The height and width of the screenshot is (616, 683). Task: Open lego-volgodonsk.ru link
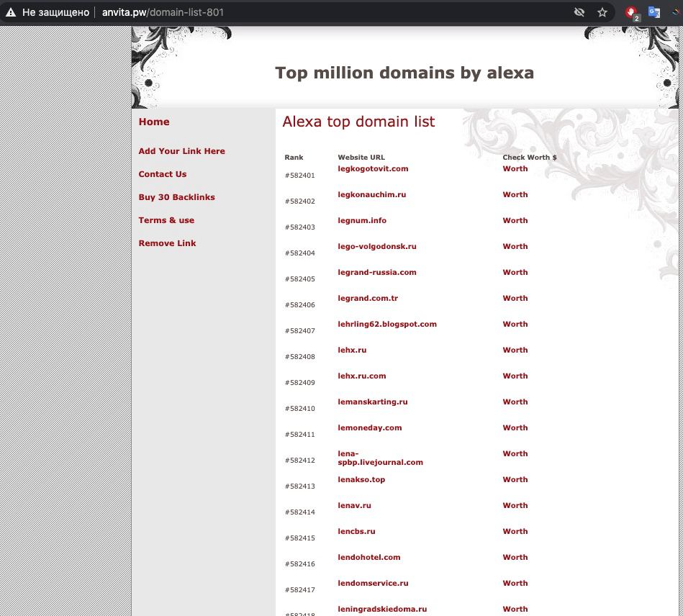click(x=377, y=247)
